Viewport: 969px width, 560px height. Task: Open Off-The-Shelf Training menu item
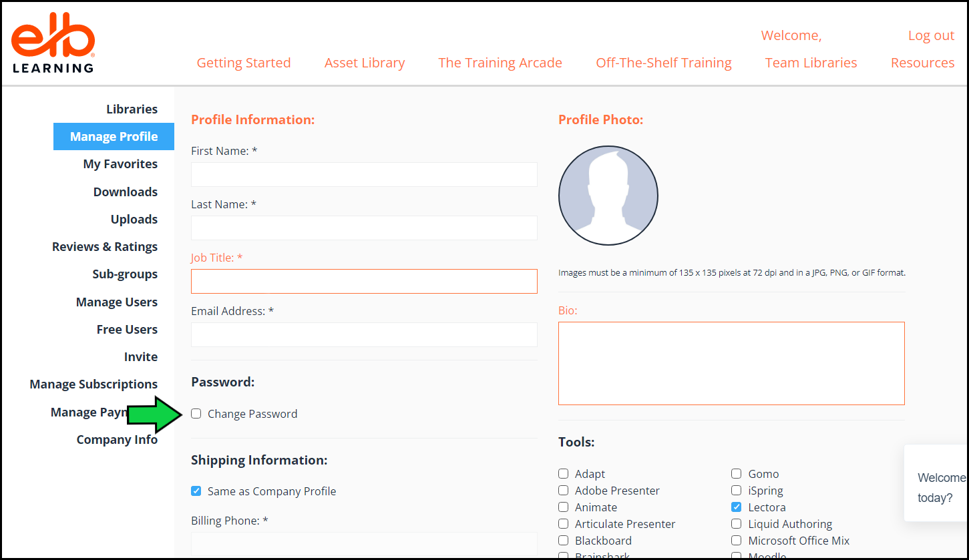[664, 63]
